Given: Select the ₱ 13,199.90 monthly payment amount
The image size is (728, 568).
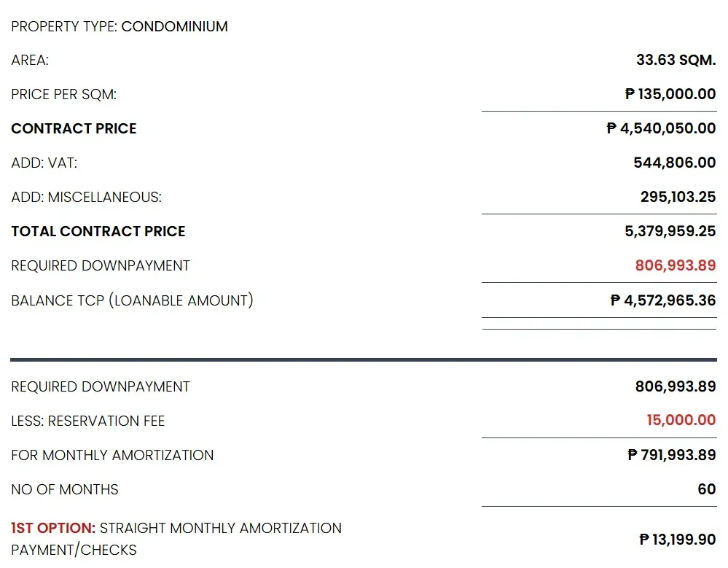Looking at the screenshot, I should pos(677,540).
